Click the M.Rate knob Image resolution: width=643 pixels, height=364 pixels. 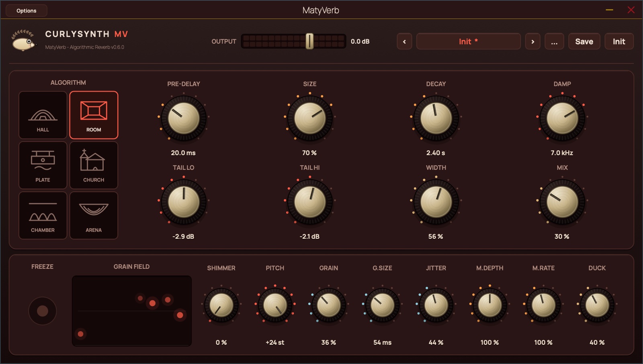click(x=543, y=305)
